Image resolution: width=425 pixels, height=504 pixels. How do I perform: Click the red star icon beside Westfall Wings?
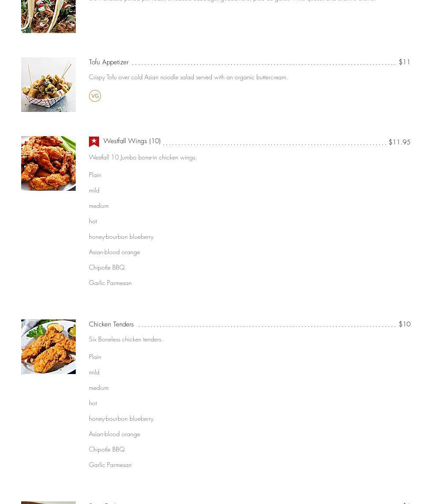(94, 141)
